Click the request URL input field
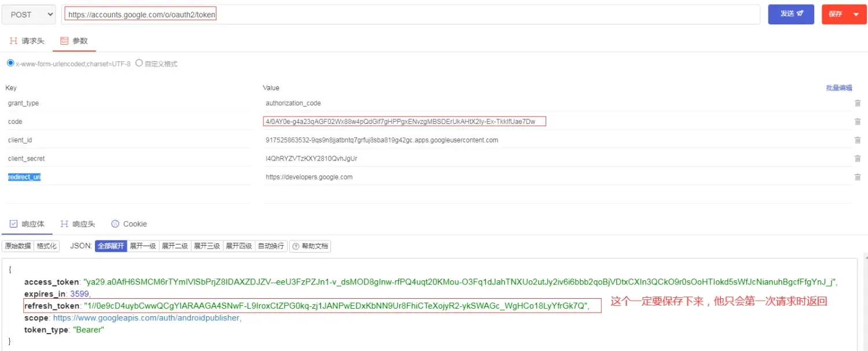The height and width of the screenshot is (351, 868). pos(411,14)
